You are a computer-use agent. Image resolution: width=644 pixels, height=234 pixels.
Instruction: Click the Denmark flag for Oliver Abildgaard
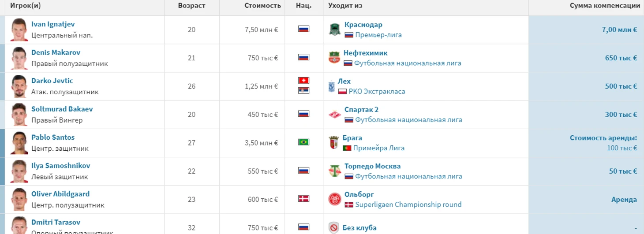pos(303,199)
